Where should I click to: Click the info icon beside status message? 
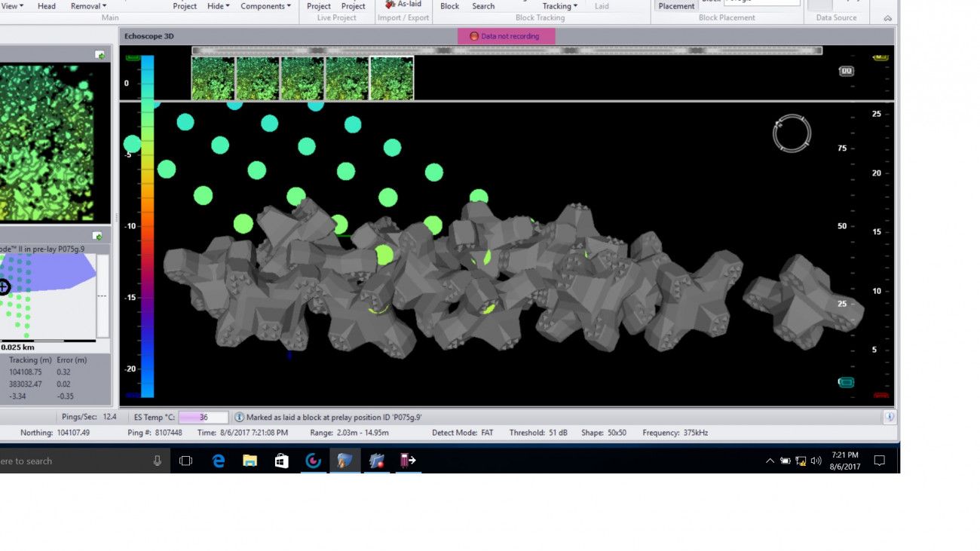239,417
